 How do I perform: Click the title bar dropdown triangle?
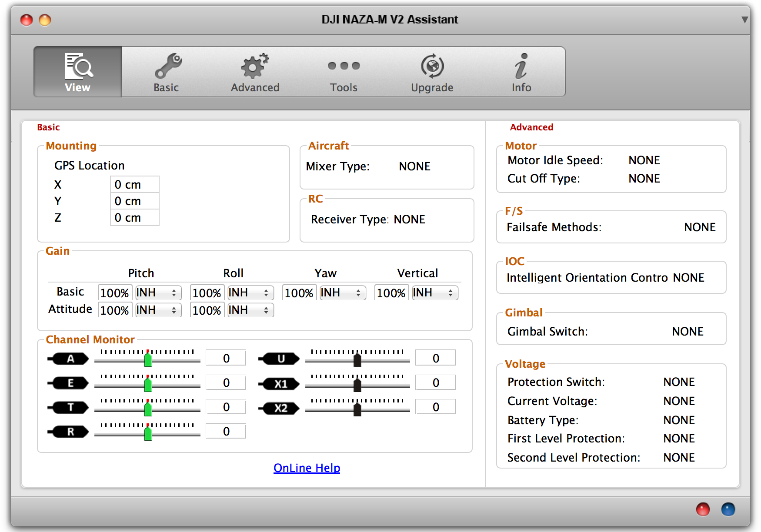[745, 20]
